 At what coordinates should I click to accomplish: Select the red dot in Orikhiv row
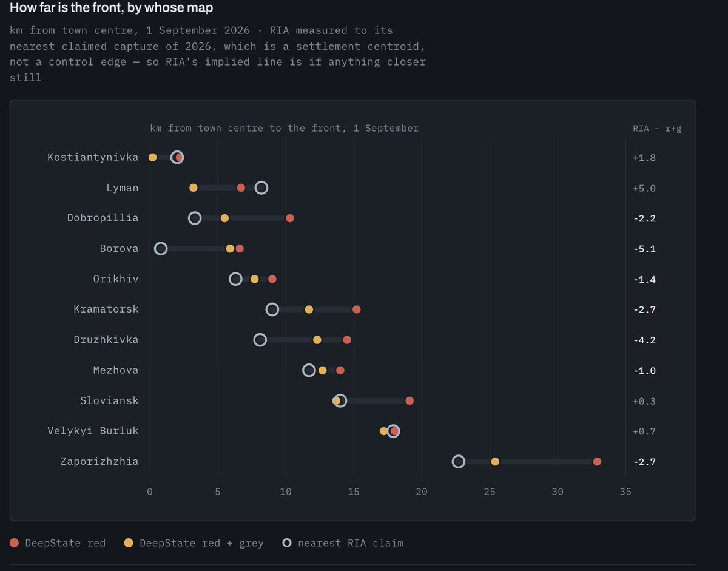click(272, 279)
